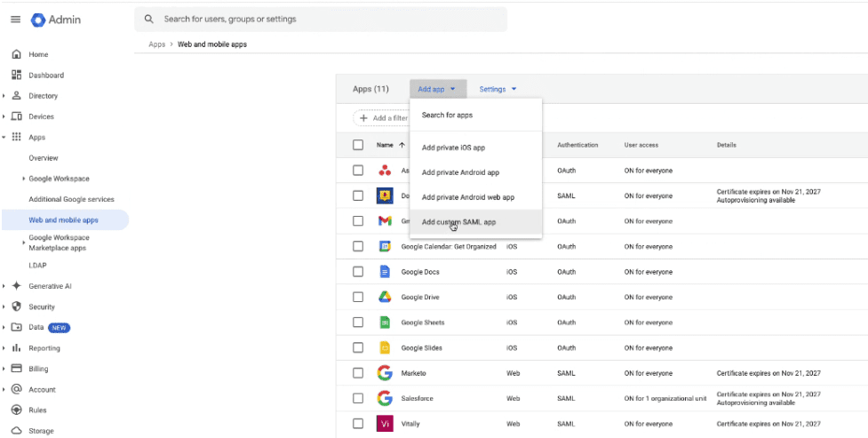This screenshot has height=438, width=868.
Task: Click the Security shield icon
Action: [17, 307]
